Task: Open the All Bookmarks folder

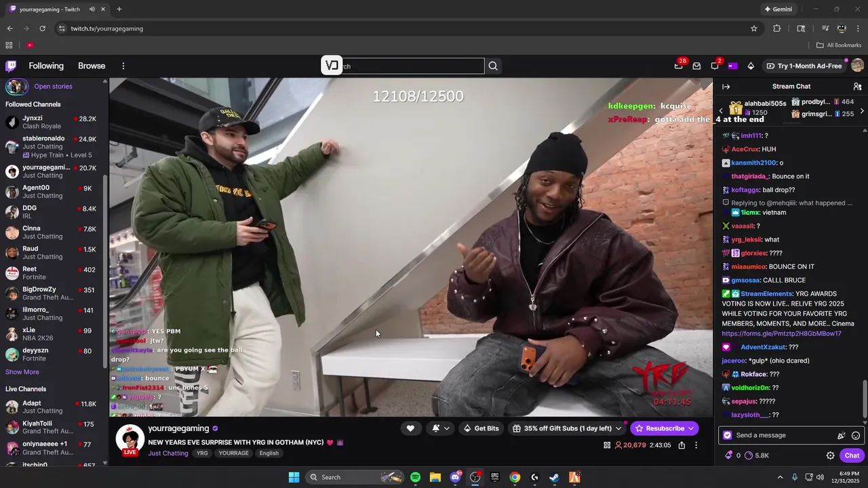Action: click(839, 45)
